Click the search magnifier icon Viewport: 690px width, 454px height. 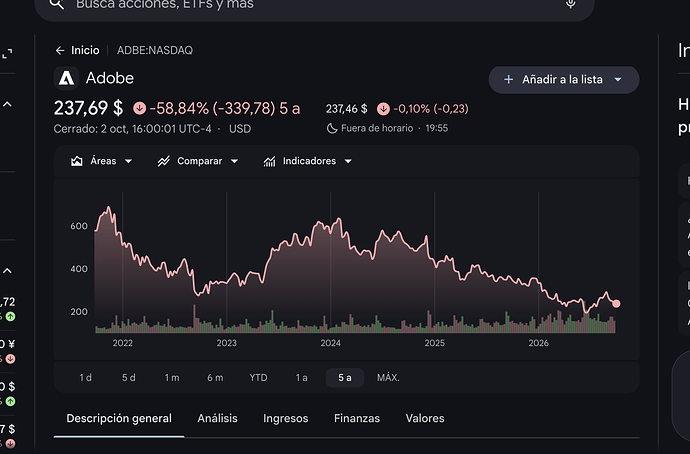[57, 4]
